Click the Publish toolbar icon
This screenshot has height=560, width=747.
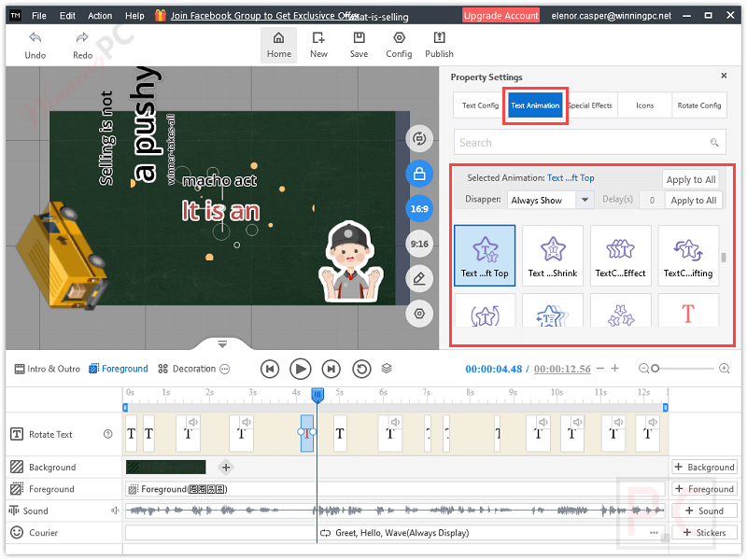pyautogui.click(x=439, y=45)
